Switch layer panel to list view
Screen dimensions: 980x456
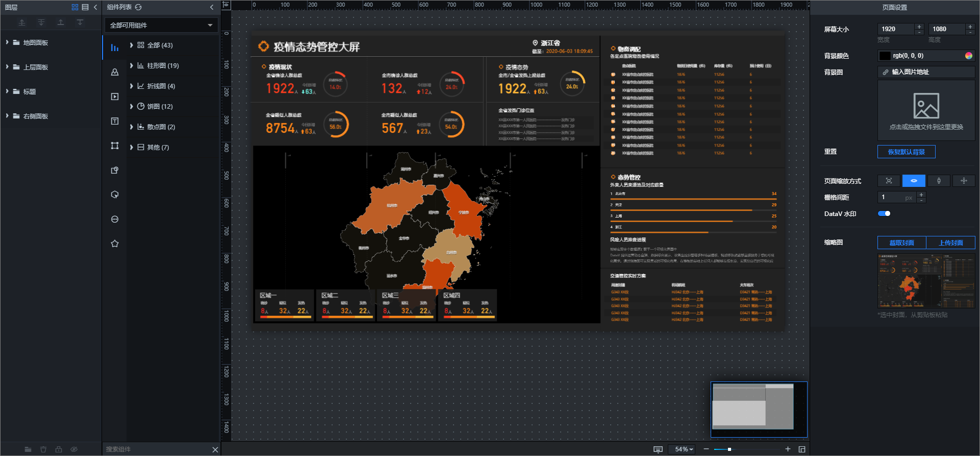click(x=85, y=7)
